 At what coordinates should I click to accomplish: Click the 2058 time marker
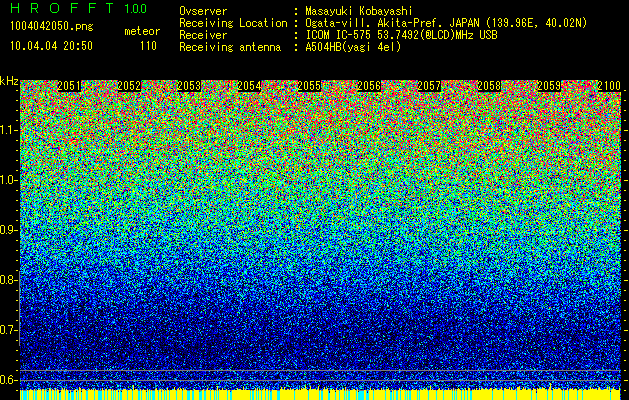[x=489, y=86]
